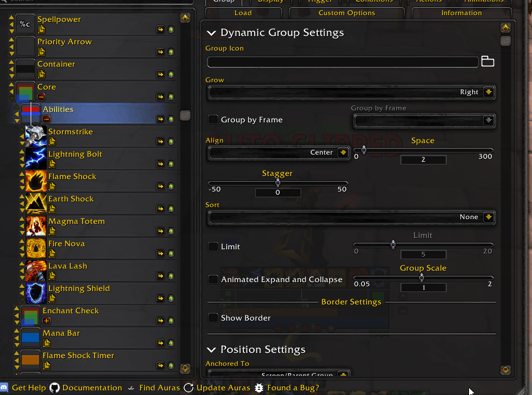Click the GitHub icon beside Documentation
Screen dimensions: 532x395
tap(55, 388)
